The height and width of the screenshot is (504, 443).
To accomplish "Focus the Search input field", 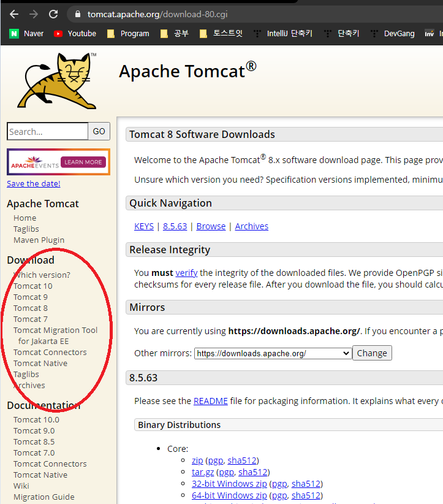I will tap(48, 131).
